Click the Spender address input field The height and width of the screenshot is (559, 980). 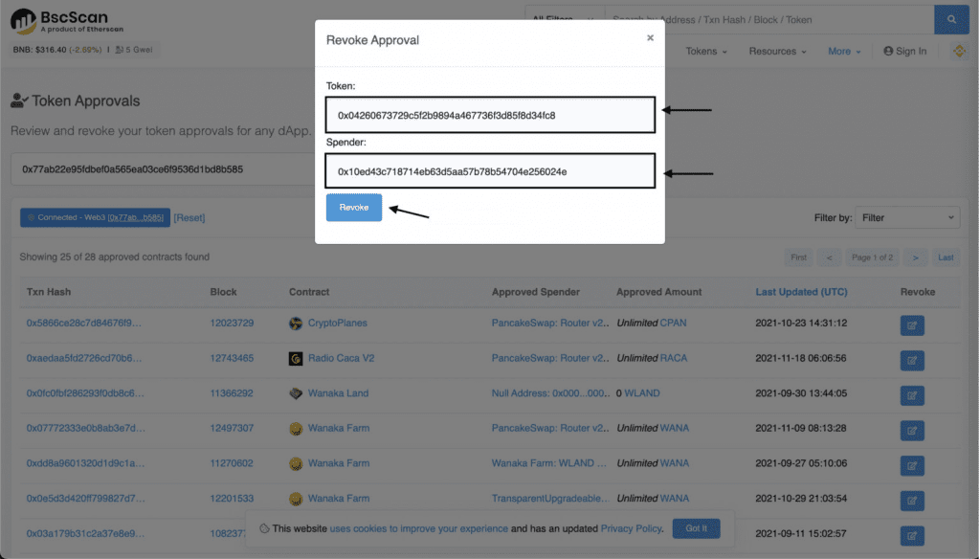pyautogui.click(x=490, y=171)
